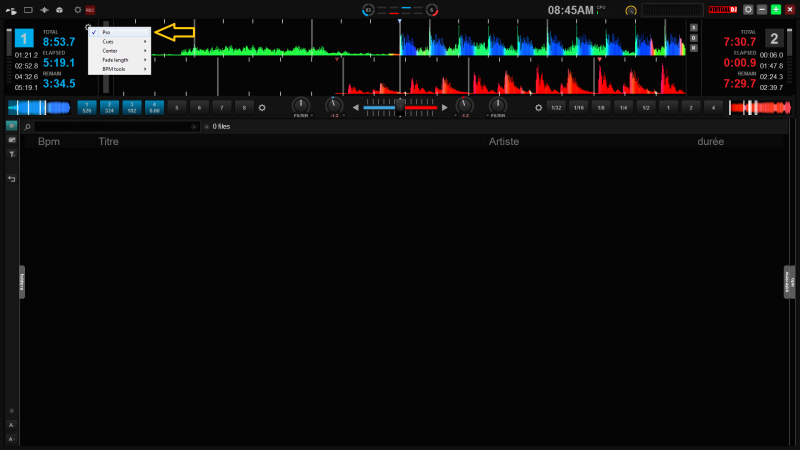Set loop length to 4 beats
Screen dimensions: 800x450
[713, 108]
